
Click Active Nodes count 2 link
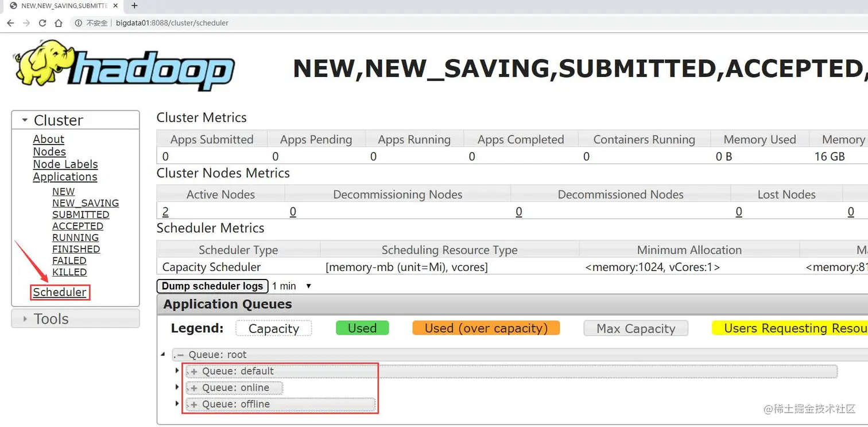(165, 212)
